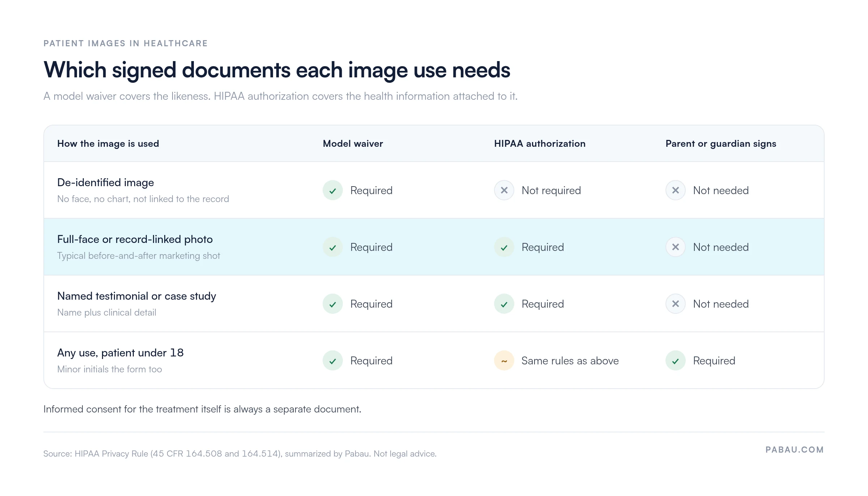This screenshot has height=496, width=868.
Task: Click the 'PATIENT IMAGES IN HEALTHCARE' eyebrow text
Action: pos(125,43)
